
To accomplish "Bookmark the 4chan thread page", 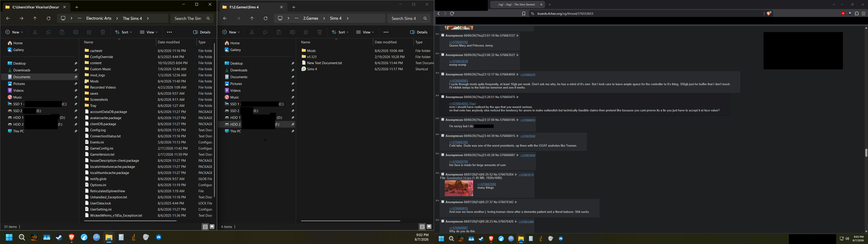I will (x=524, y=14).
